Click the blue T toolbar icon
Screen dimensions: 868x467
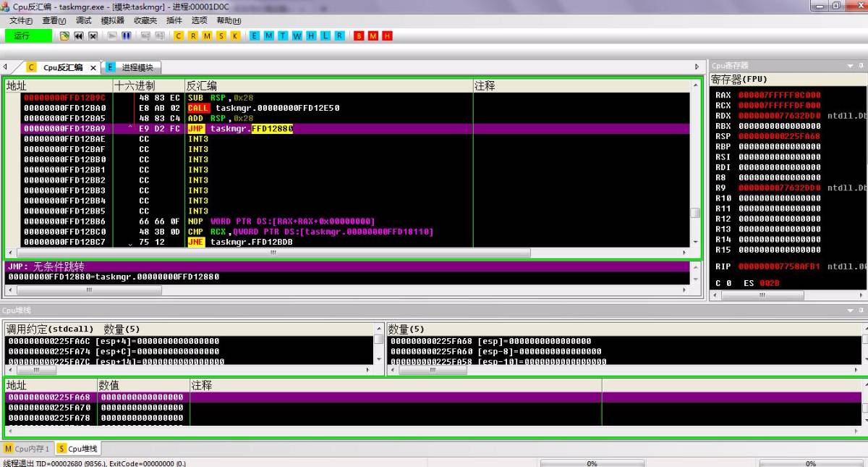[283, 35]
